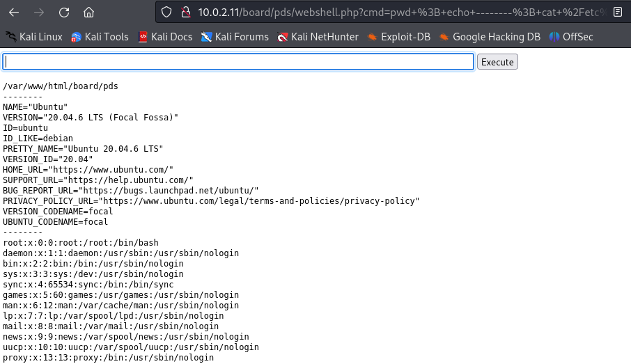Click the BUG_REPORT_URL launchpad line
Image resolution: width=631 pixels, height=364 pixels.
click(x=131, y=191)
